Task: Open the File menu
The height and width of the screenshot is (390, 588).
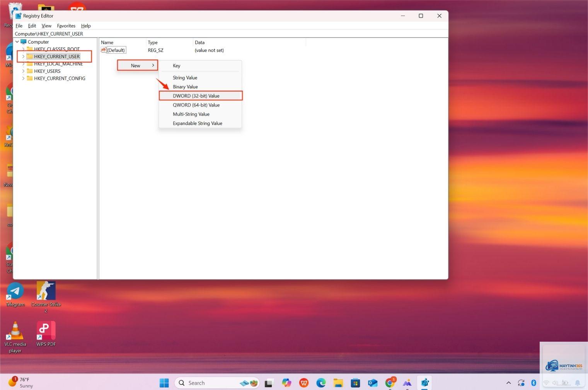Action: coord(19,26)
